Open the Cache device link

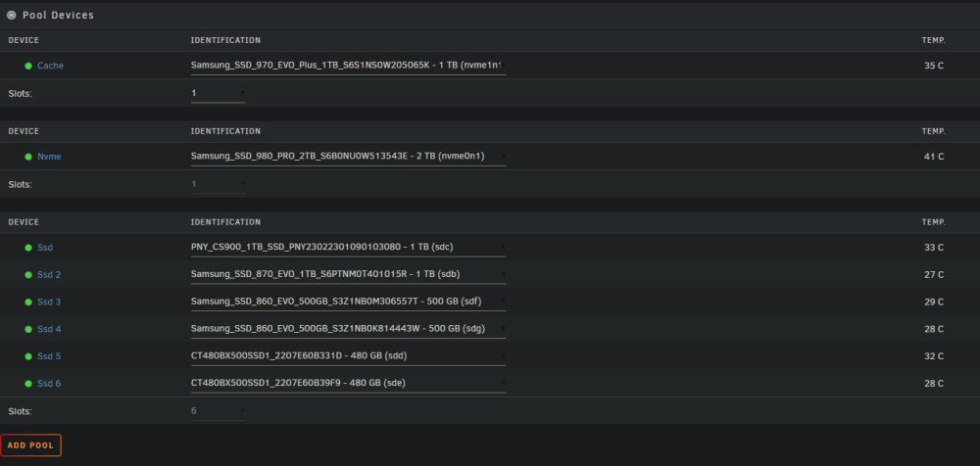(x=50, y=66)
